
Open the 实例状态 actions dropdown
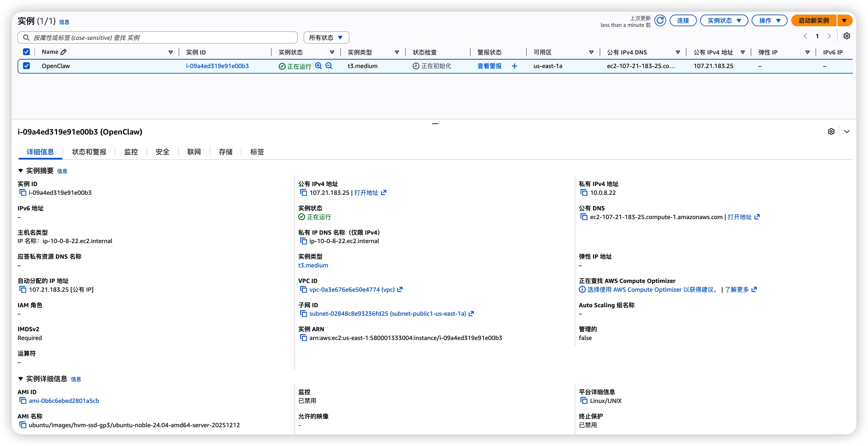(724, 20)
